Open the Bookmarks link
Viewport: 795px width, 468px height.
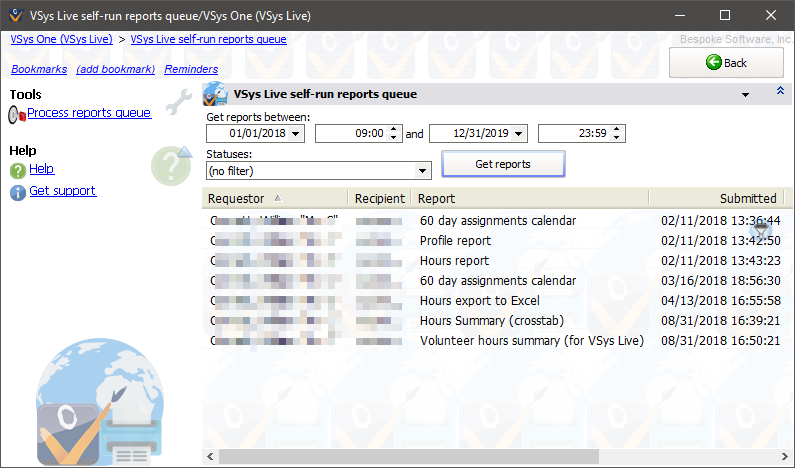(x=39, y=69)
